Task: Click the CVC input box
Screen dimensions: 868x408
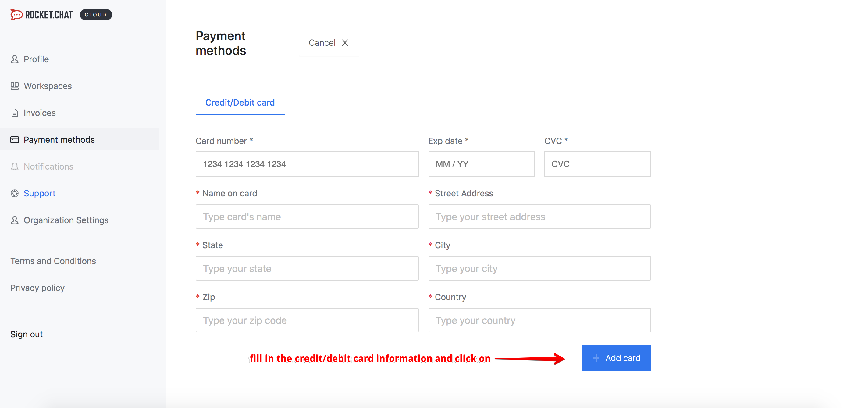Action: tap(597, 164)
